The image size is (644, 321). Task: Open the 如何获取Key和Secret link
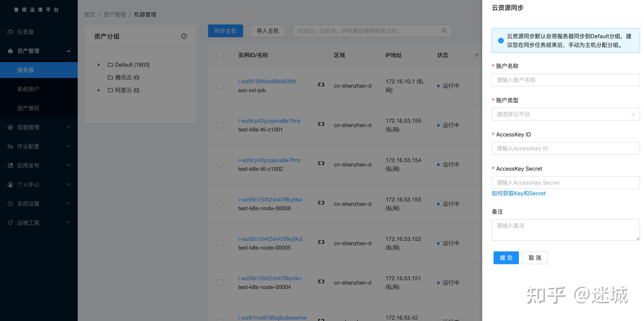click(x=518, y=194)
